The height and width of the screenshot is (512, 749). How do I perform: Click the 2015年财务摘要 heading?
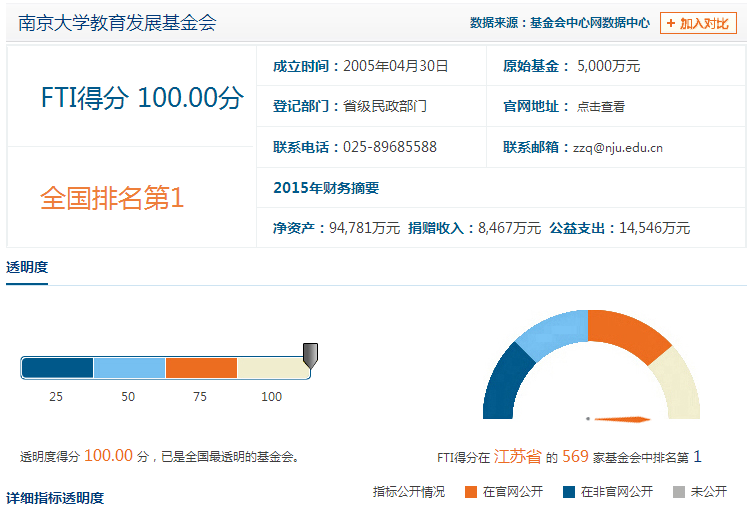coord(326,188)
